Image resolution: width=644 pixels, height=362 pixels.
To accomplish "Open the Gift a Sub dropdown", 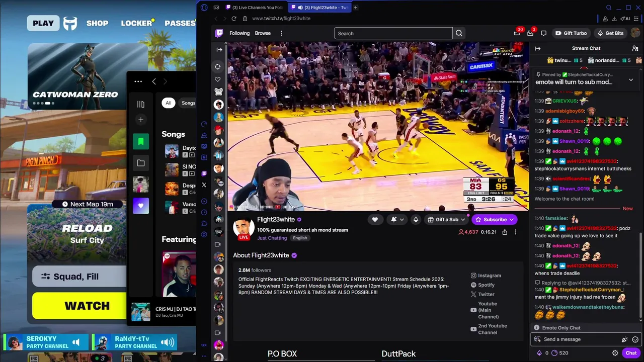I will coord(446,219).
